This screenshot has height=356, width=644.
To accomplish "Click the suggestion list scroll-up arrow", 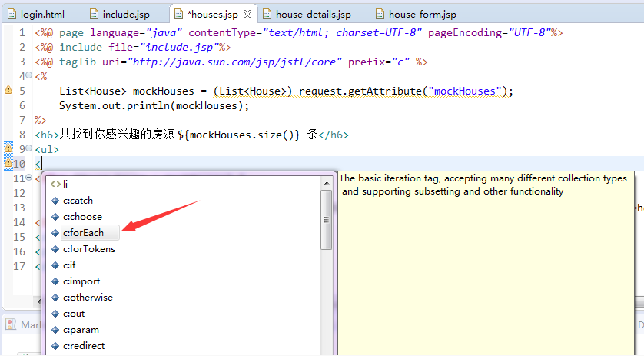I will [327, 183].
